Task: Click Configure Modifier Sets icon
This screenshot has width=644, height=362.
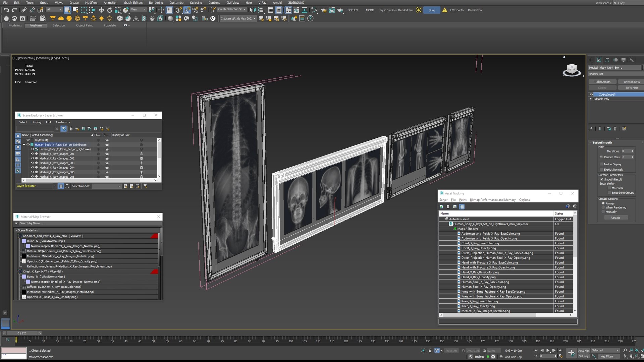Action: (624, 129)
